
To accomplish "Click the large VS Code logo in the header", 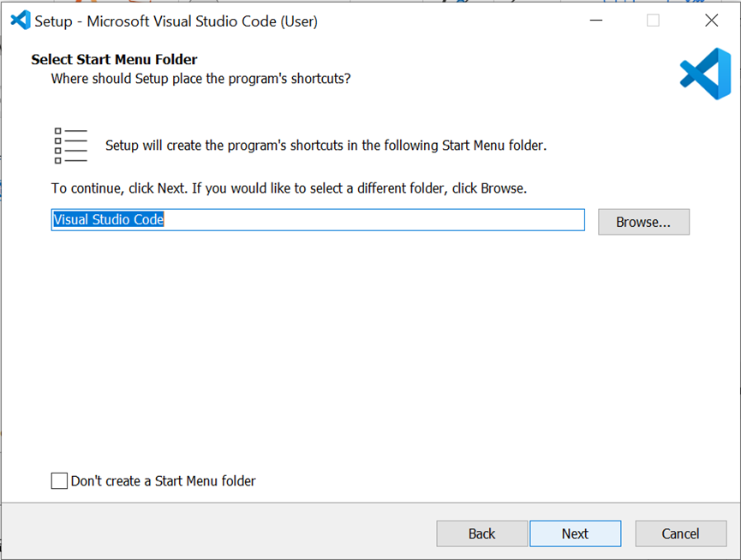I will 706,74.
